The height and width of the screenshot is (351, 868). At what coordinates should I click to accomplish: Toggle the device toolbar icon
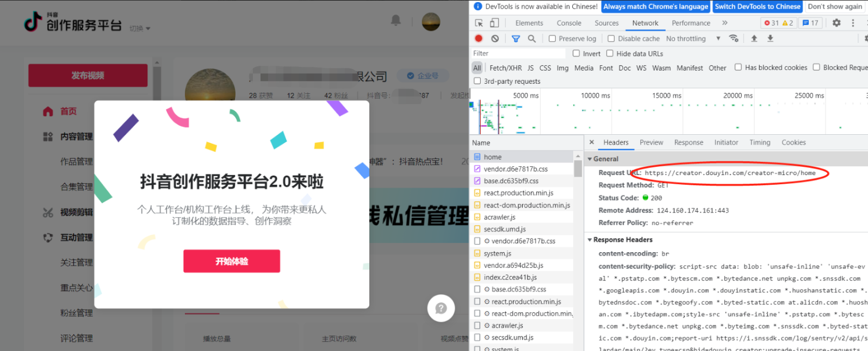click(494, 23)
